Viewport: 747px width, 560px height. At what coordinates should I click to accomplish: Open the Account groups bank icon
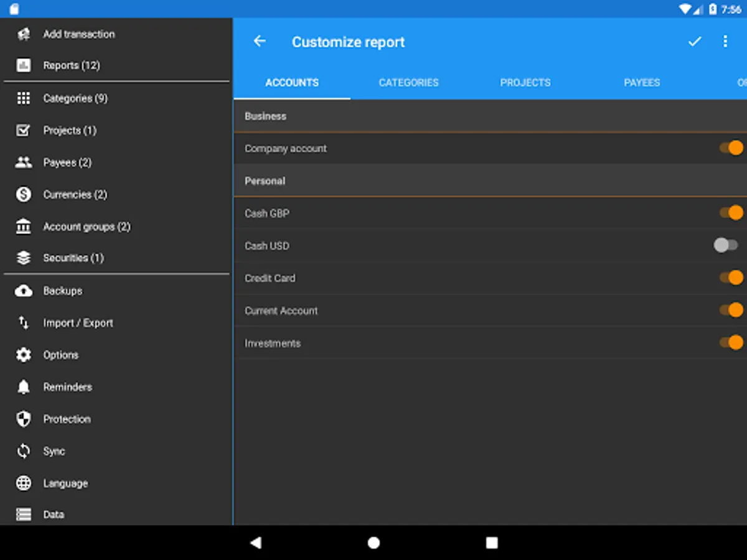(24, 226)
